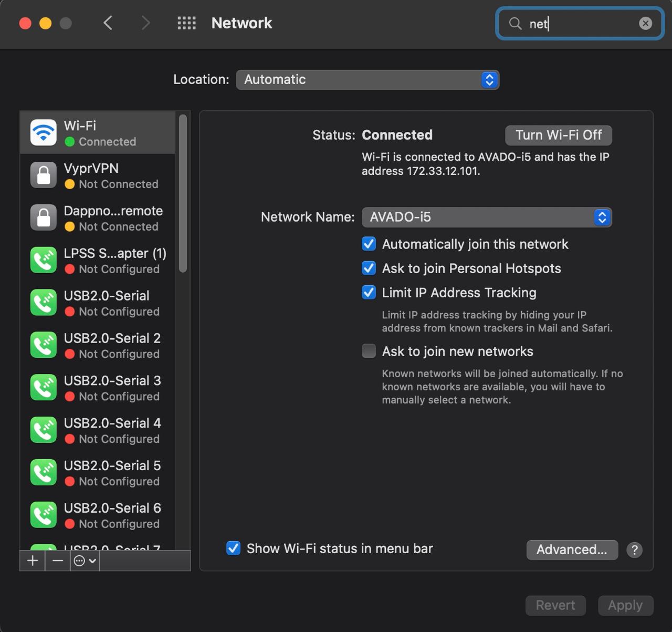Screen dimensions: 672x632
Task: Expand the Network Name dropdown
Action: (487, 217)
